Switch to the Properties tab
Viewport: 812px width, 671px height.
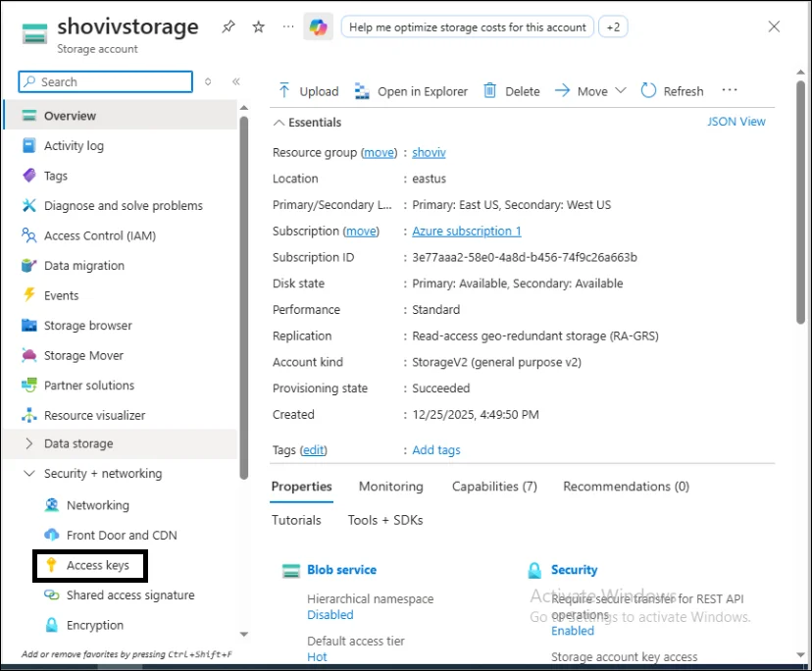click(301, 486)
